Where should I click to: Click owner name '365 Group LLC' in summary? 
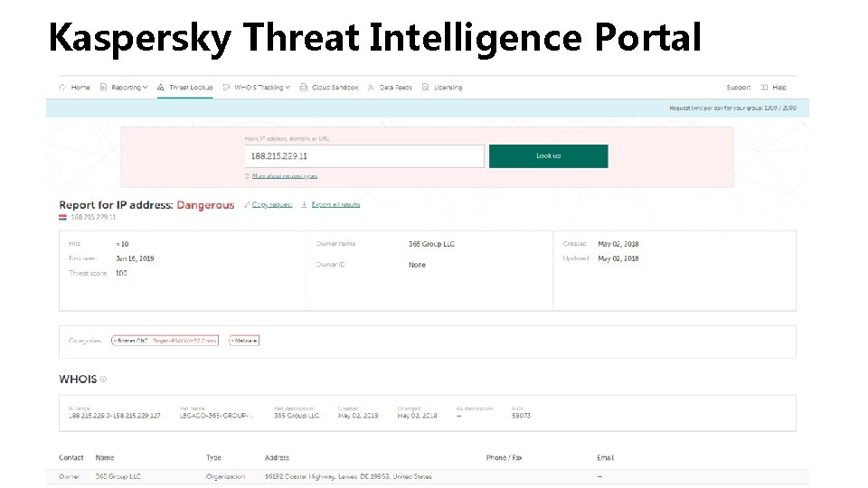[x=431, y=244]
